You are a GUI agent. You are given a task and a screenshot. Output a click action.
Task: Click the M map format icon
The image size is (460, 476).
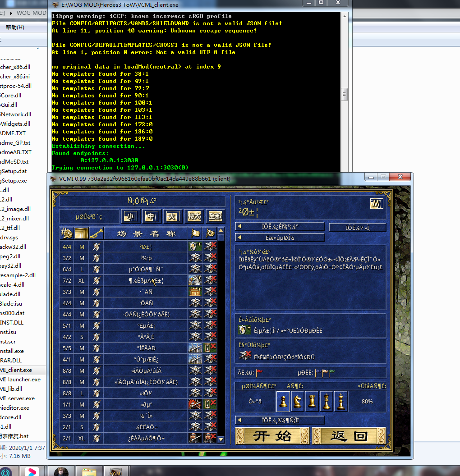(377, 203)
